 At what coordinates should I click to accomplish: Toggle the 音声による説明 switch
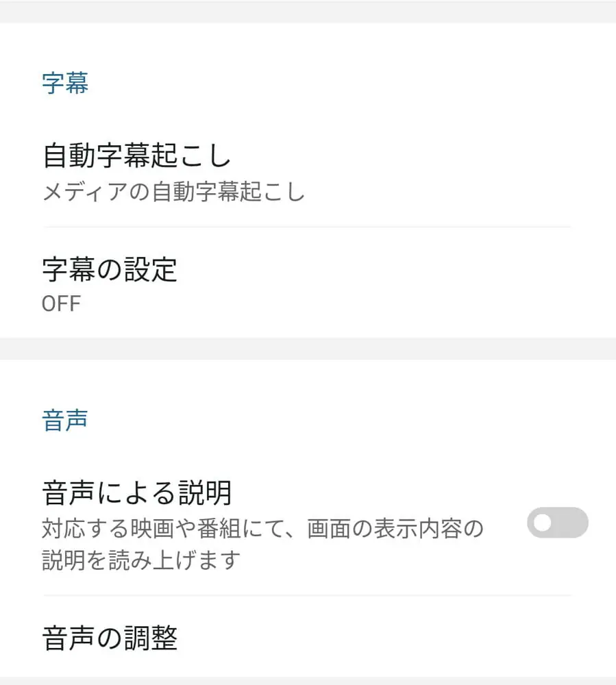point(557,523)
